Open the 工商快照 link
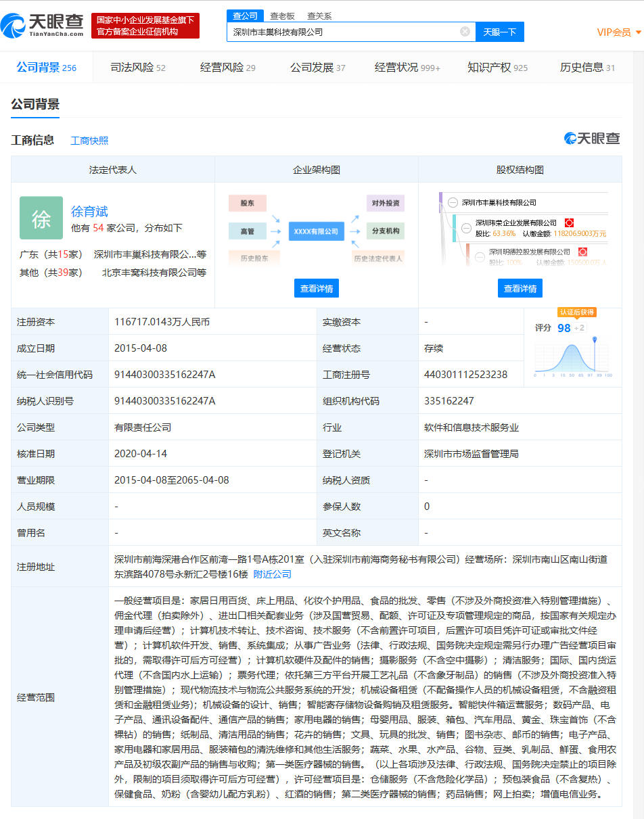This screenshot has height=819, width=644. 89,141
